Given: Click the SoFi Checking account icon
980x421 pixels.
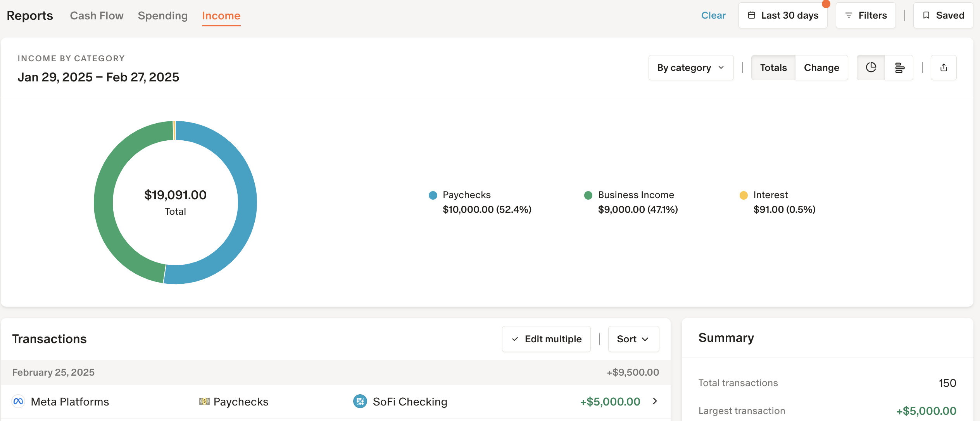Looking at the screenshot, I should pos(360,401).
